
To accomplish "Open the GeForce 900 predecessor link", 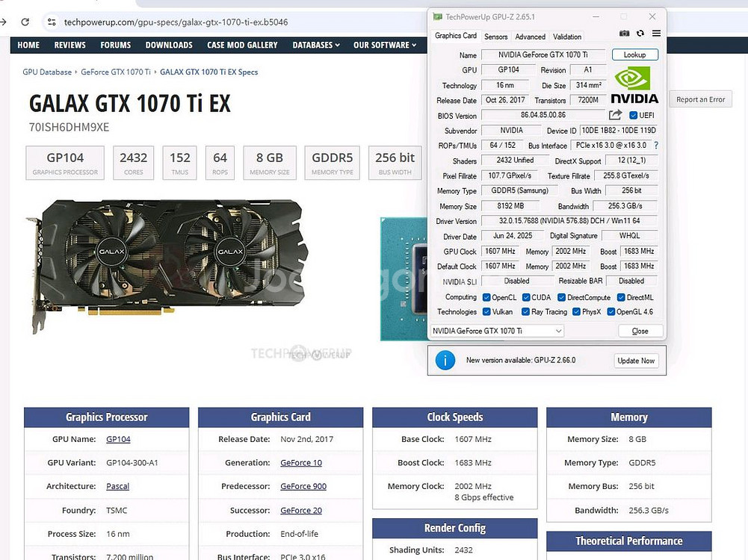I will click(303, 486).
